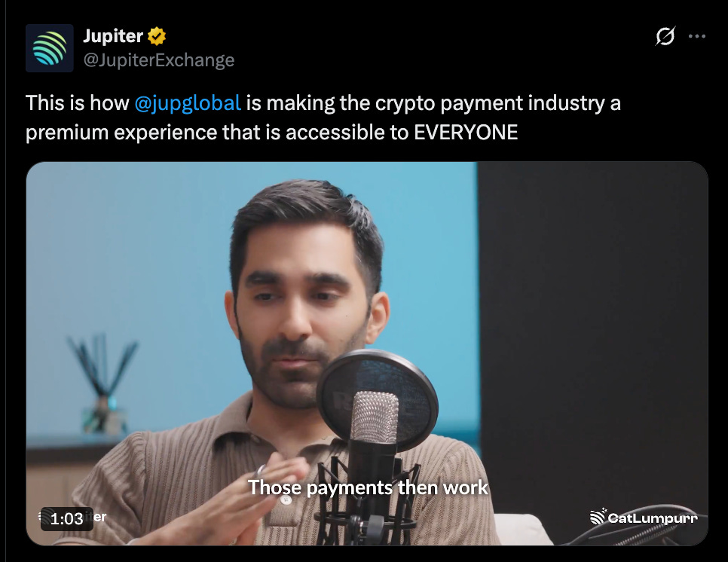This screenshot has width=728, height=562.
Task: Click the gold verified badge next to Jupiter
Action: tap(157, 36)
